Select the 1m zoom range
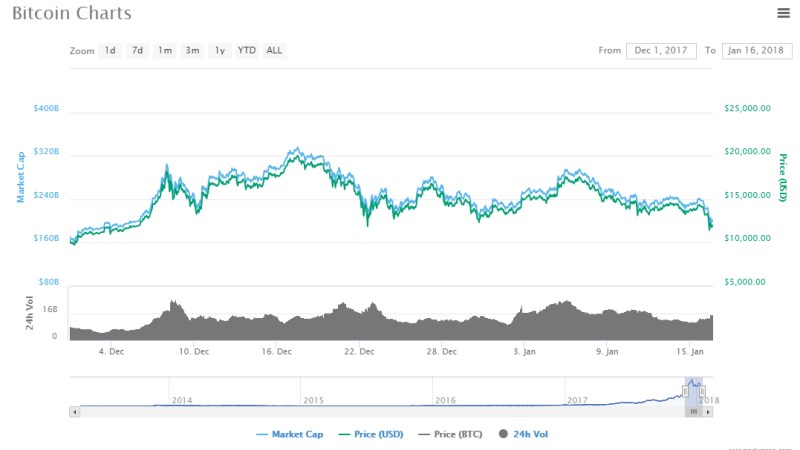This screenshot has width=800, height=450. 164,50
